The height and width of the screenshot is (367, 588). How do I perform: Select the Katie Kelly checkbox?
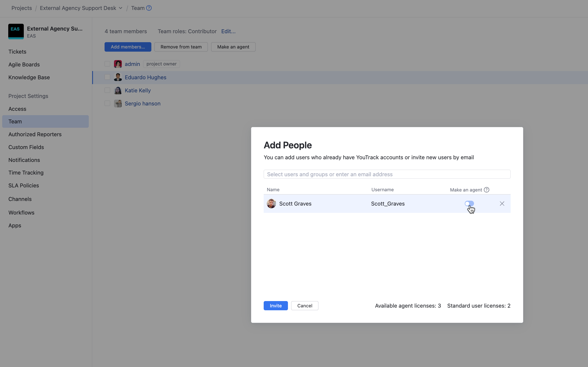(x=107, y=90)
